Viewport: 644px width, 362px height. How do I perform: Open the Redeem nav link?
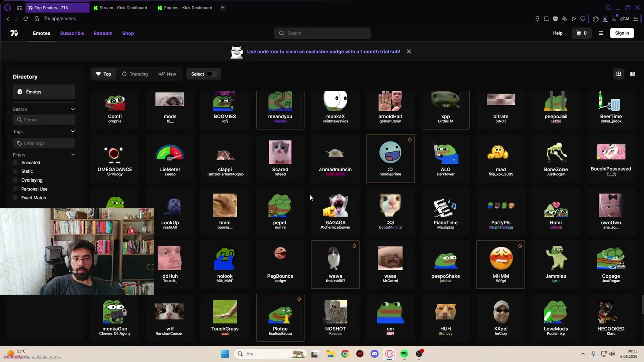pos(103,33)
